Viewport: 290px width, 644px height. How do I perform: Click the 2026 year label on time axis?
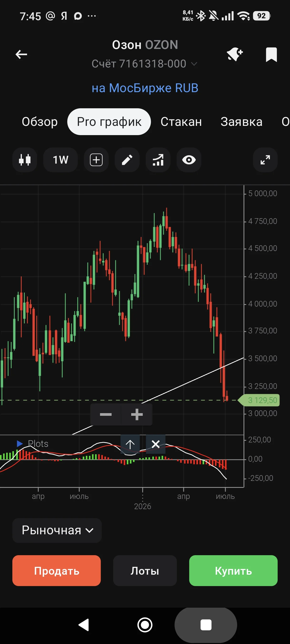pyautogui.click(x=143, y=506)
